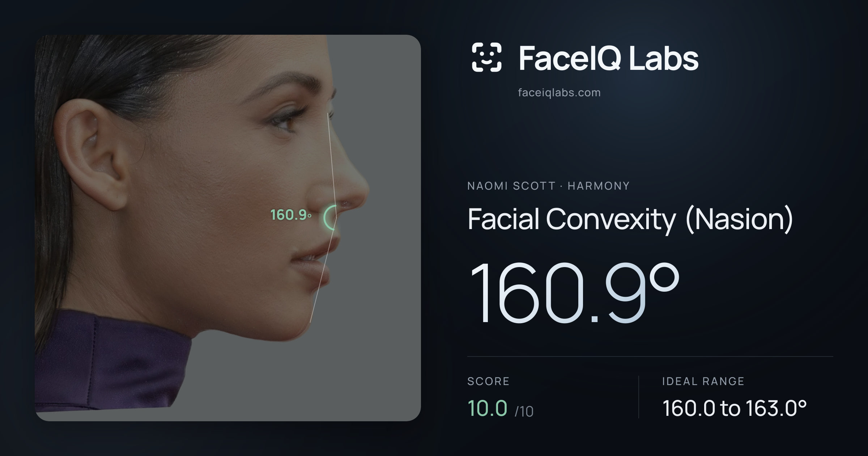Click the side profile photo thumbnail

228,228
